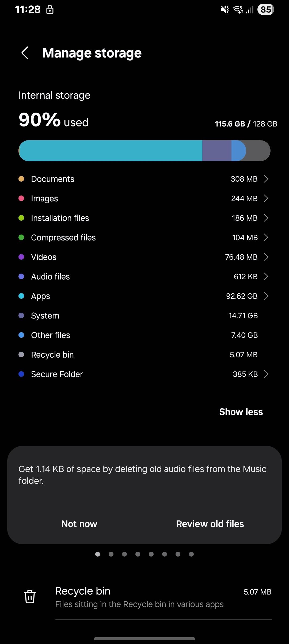Screen dimensions: 289x644
Task: Tap the mute icon in status bar
Action: click(x=224, y=10)
